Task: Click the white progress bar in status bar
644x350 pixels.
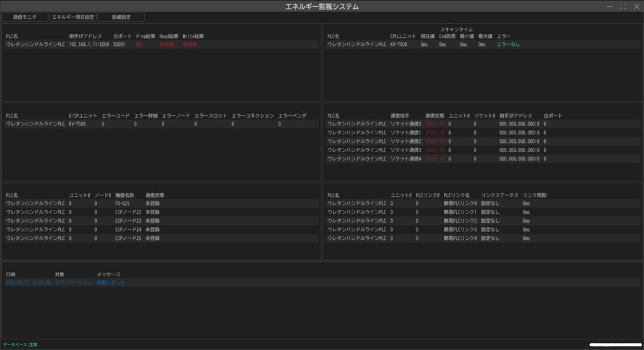Action: pos(615,345)
